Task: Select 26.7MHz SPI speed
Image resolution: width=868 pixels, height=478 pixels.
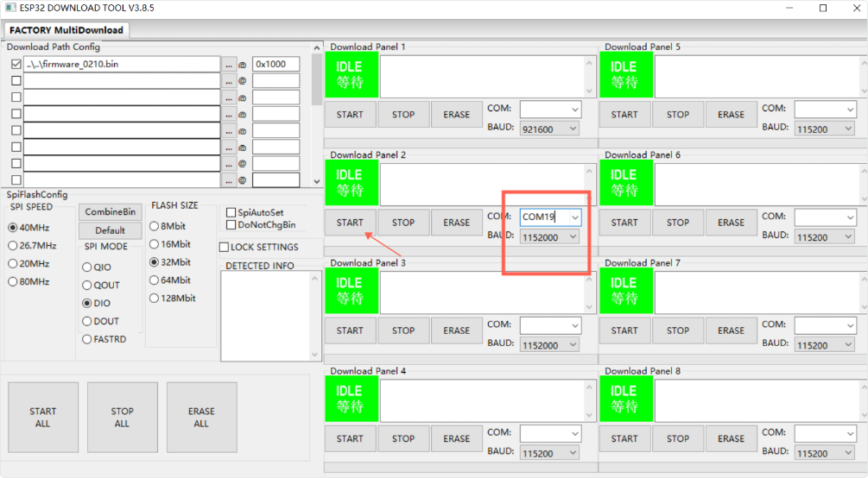Action: (13, 246)
